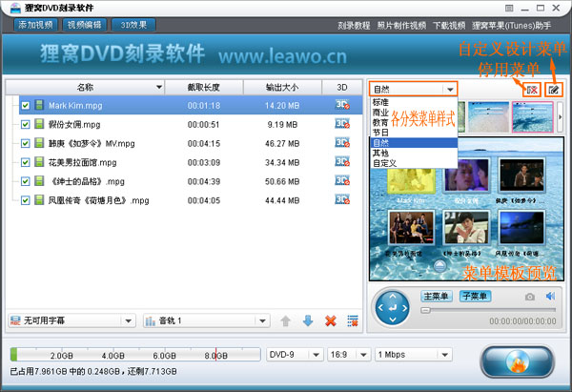Click the custom menu design icon

pos(554,90)
